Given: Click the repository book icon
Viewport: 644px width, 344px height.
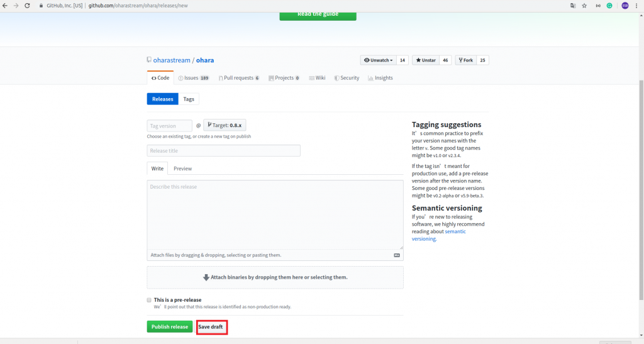Looking at the screenshot, I should 149,60.
